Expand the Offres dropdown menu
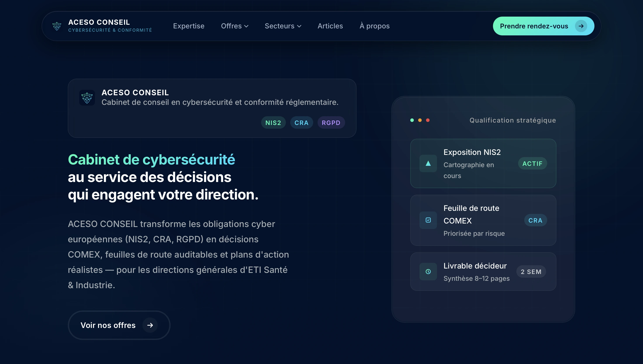Screen dimensions: 643x364 234,26
